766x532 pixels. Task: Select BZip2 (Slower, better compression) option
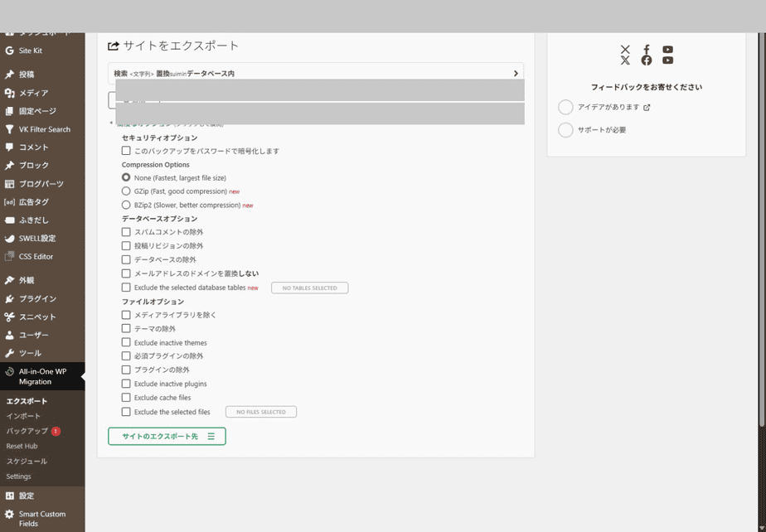(x=126, y=205)
